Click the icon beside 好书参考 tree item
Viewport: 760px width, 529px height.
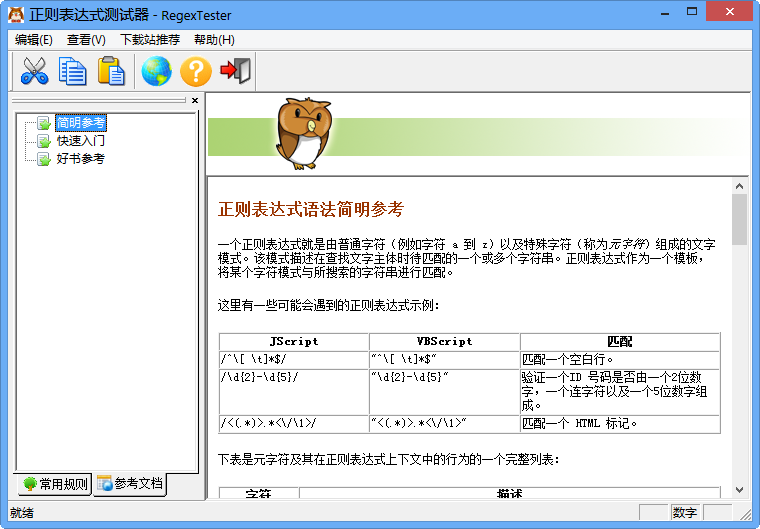44,159
